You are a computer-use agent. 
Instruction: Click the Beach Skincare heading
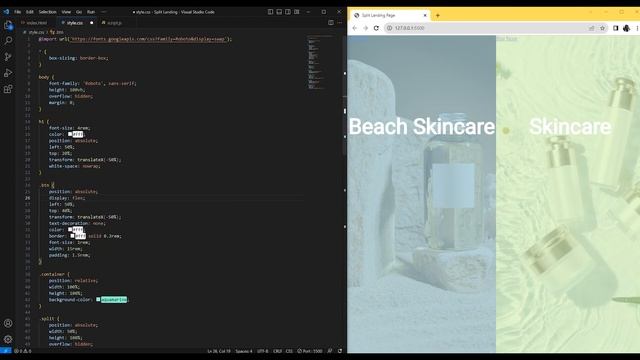point(422,127)
